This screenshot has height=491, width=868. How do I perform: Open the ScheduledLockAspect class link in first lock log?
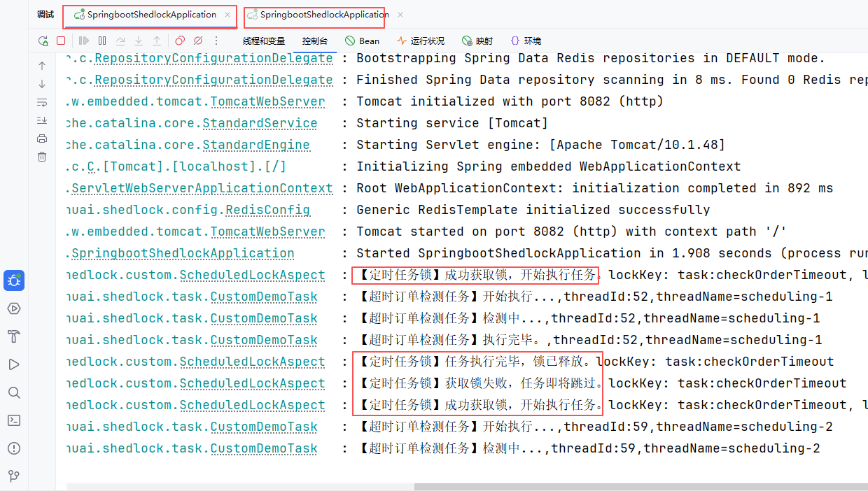point(252,276)
